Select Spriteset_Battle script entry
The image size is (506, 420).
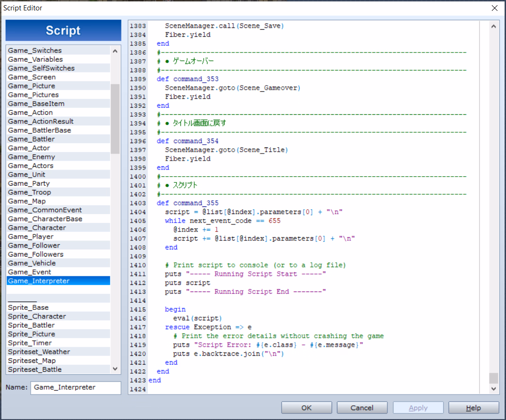pos(34,369)
